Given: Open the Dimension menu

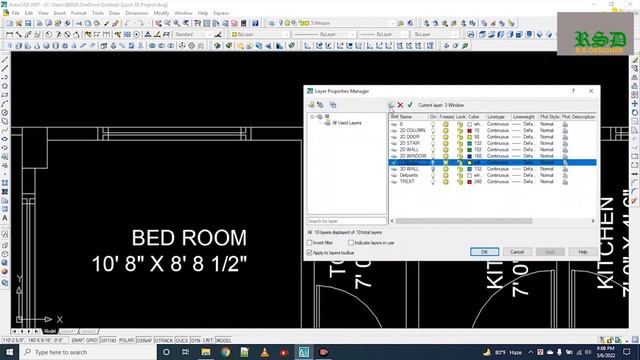Looking at the screenshot, I should [x=137, y=13].
